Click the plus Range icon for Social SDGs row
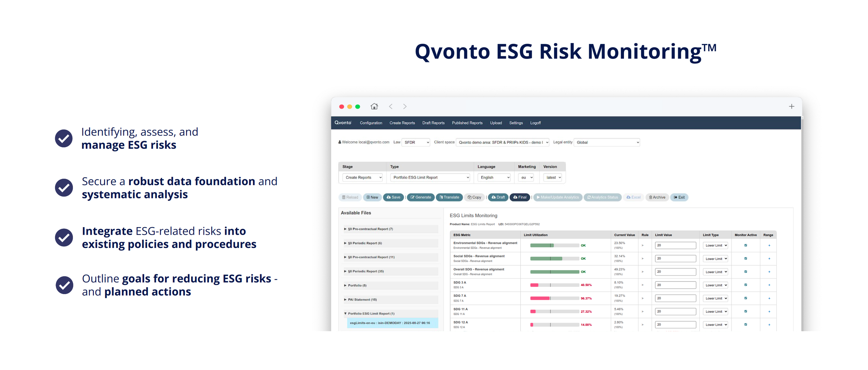 (769, 259)
